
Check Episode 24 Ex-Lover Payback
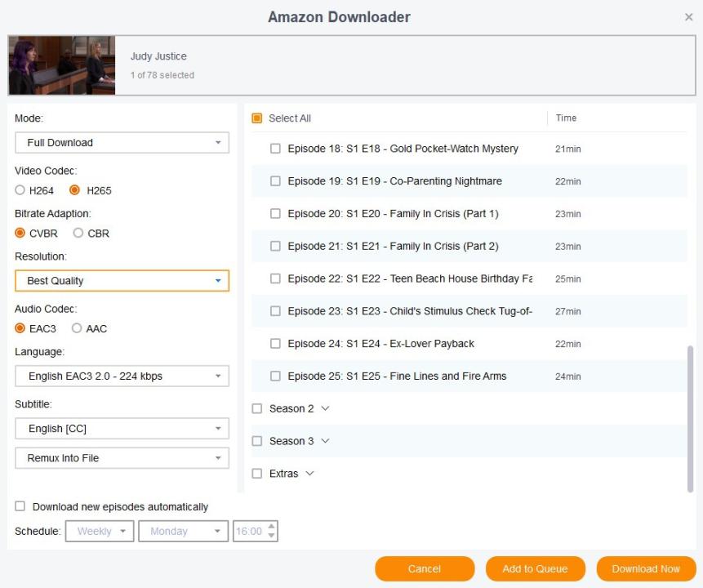(275, 344)
